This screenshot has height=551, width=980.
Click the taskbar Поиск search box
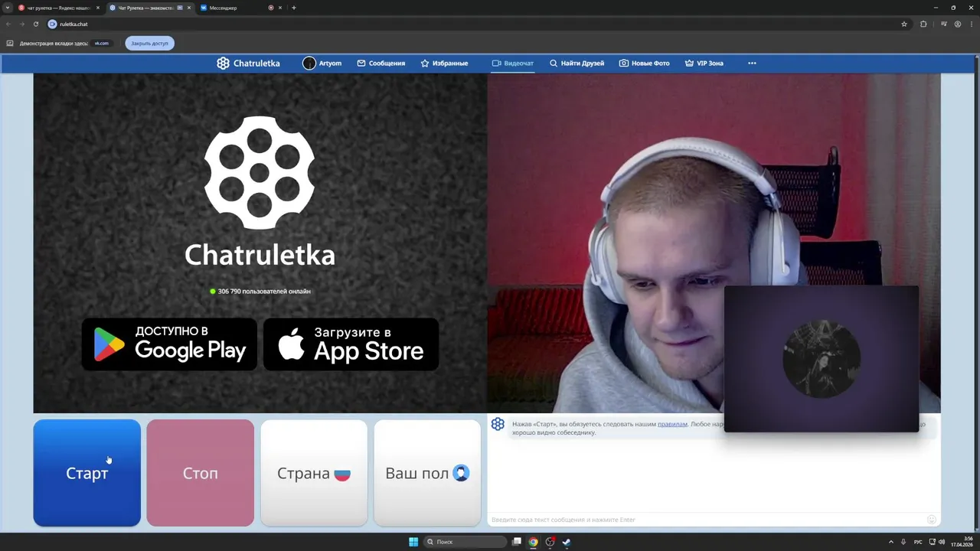click(x=465, y=542)
